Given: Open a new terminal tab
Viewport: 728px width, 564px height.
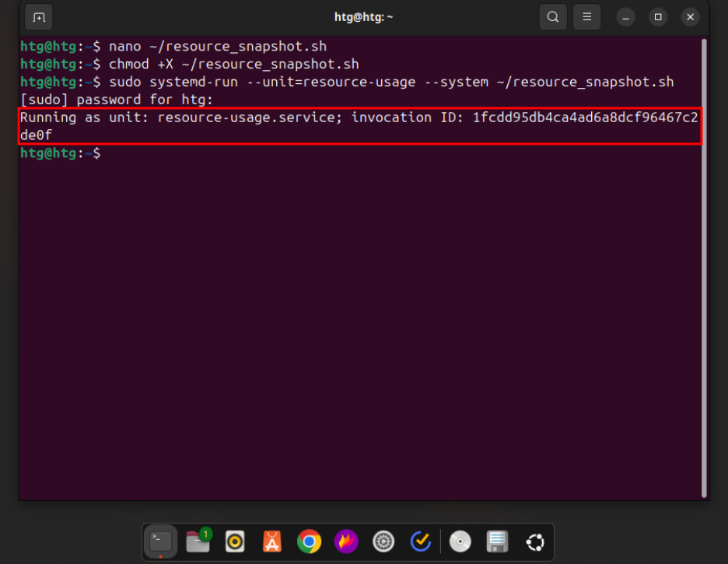Looking at the screenshot, I should [x=39, y=17].
